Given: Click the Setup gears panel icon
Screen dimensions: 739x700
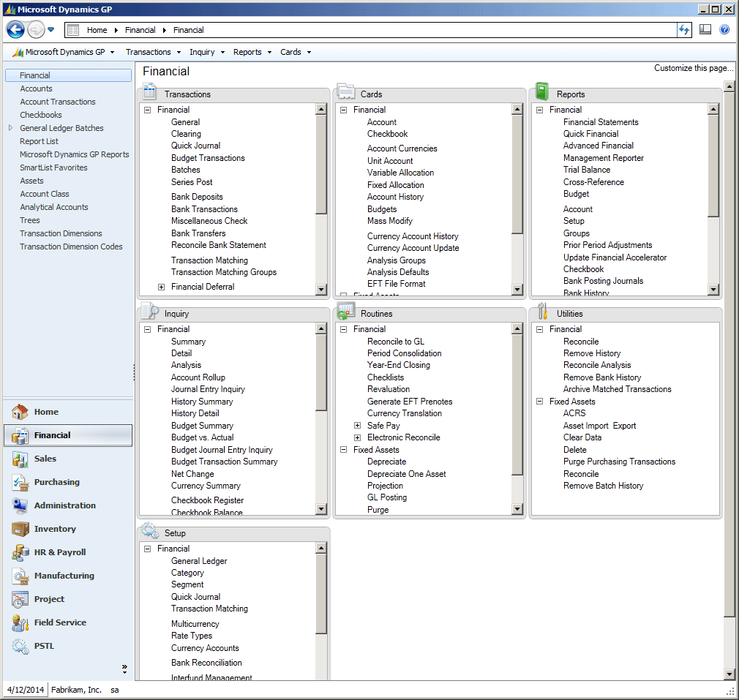Looking at the screenshot, I should click(150, 530).
